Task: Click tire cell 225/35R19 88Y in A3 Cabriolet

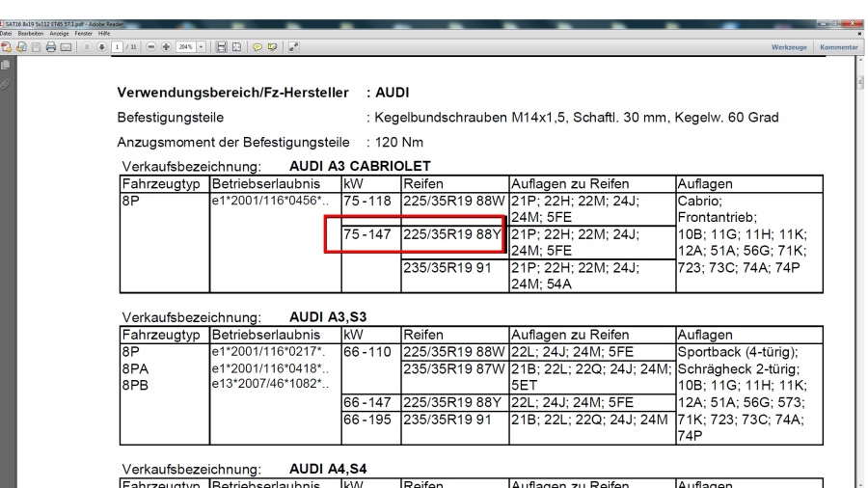Action: click(451, 234)
